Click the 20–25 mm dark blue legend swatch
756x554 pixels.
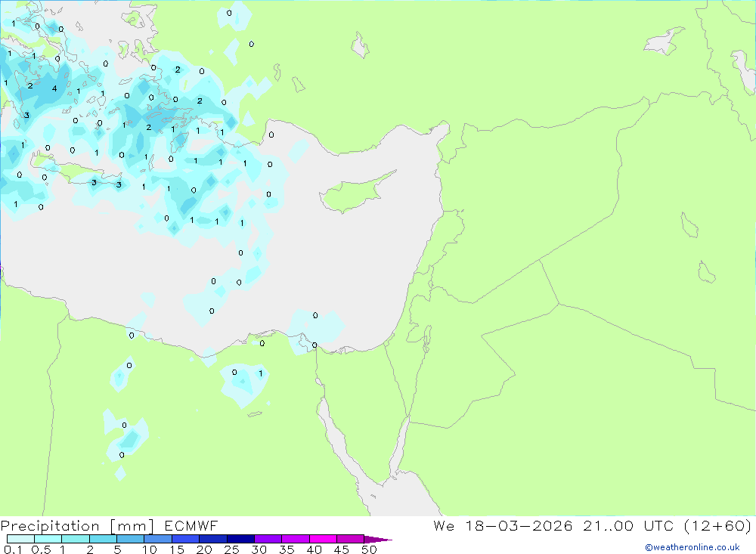[x=212, y=539]
